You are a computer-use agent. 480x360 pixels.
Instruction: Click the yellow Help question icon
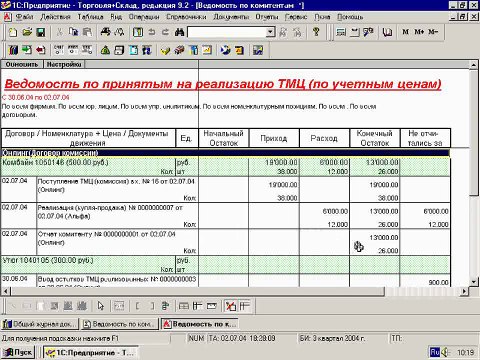coord(316,32)
